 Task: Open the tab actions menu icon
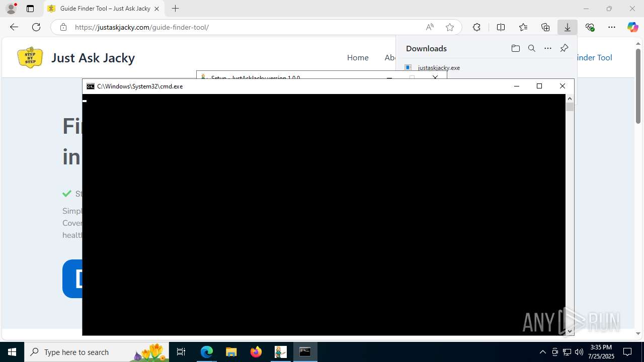click(x=30, y=9)
